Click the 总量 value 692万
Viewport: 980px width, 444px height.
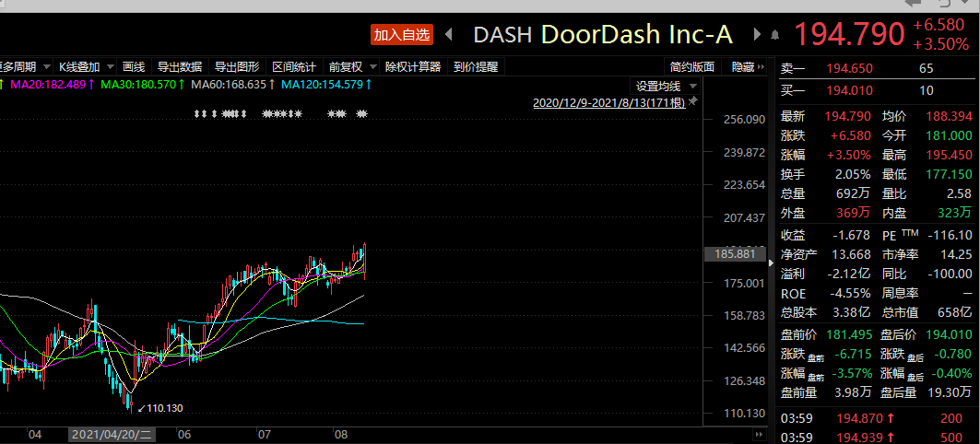[x=854, y=193]
